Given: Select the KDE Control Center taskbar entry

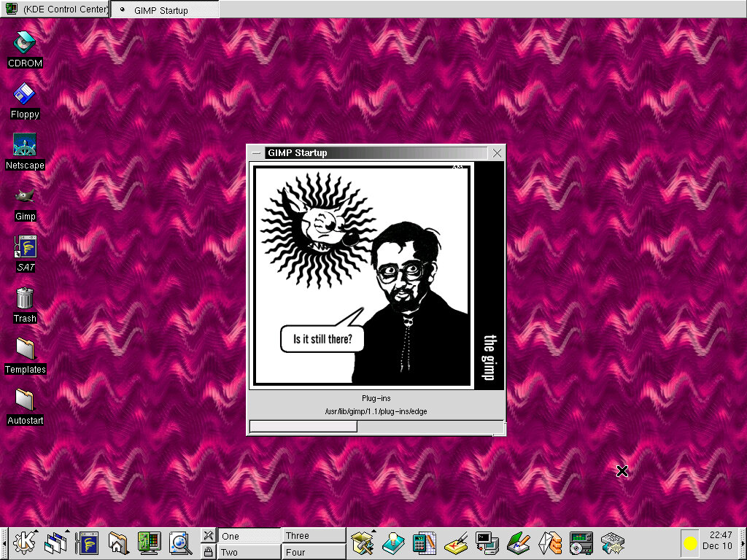Looking at the screenshot, I should 55,9.
